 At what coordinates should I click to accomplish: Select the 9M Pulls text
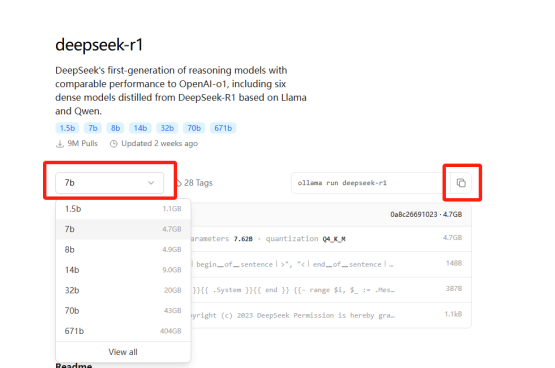click(x=82, y=143)
